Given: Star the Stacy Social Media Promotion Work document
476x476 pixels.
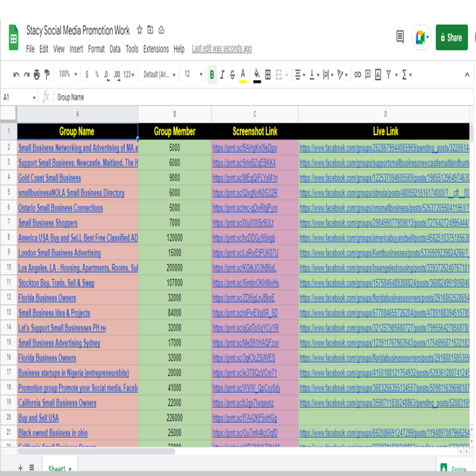Looking at the screenshot, I should coord(139,30).
